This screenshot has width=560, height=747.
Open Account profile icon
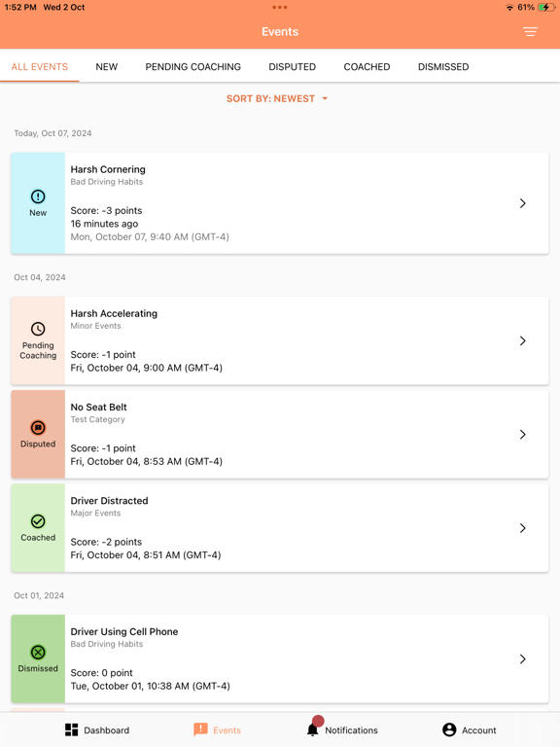click(449, 729)
